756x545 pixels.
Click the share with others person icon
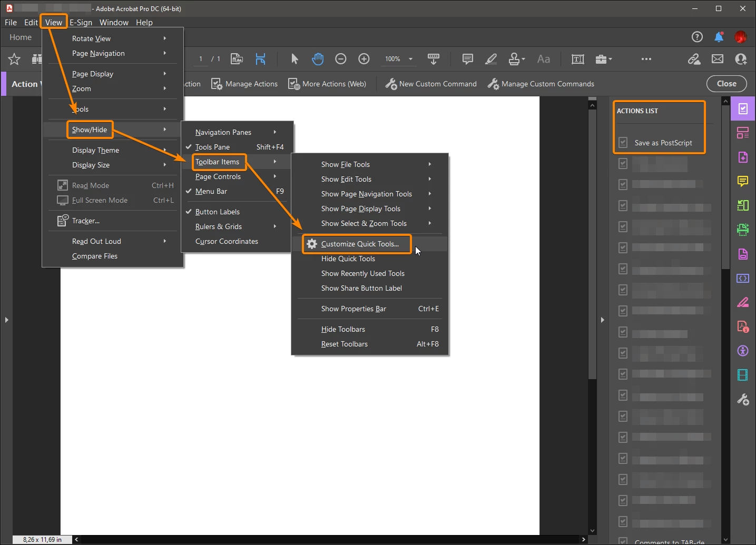coord(741,59)
